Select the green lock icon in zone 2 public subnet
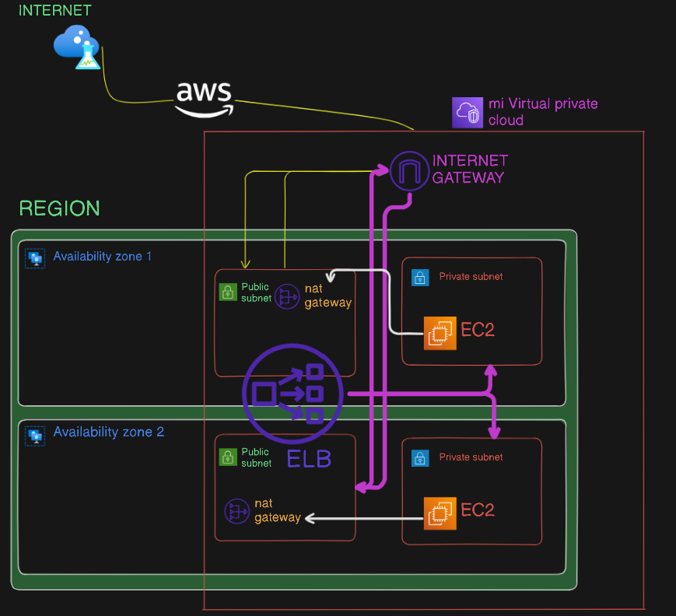 pos(228,457)
